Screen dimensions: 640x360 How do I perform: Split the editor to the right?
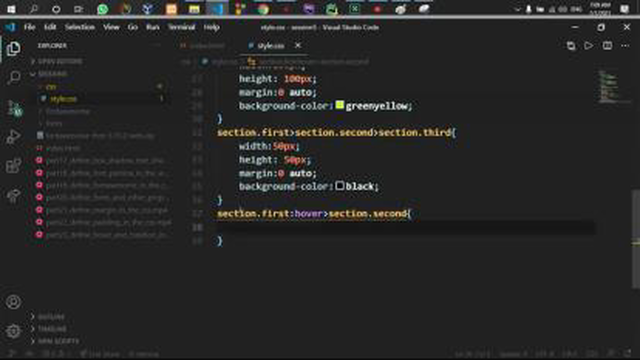pos(607,46)
